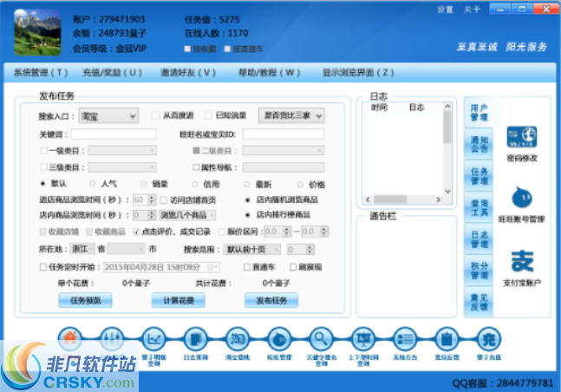Switch to 查询工具 side tab
This screenshot has height=392, width=561.
pos(479,207)
